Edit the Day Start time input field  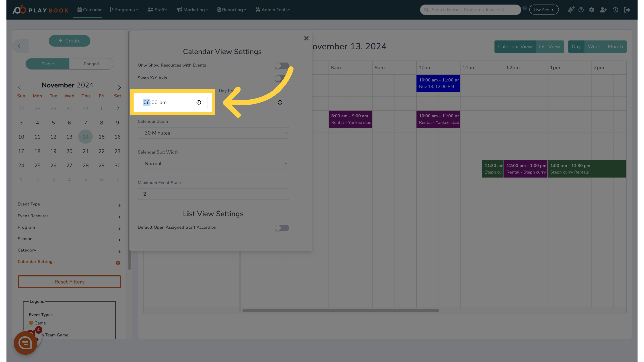172,102
